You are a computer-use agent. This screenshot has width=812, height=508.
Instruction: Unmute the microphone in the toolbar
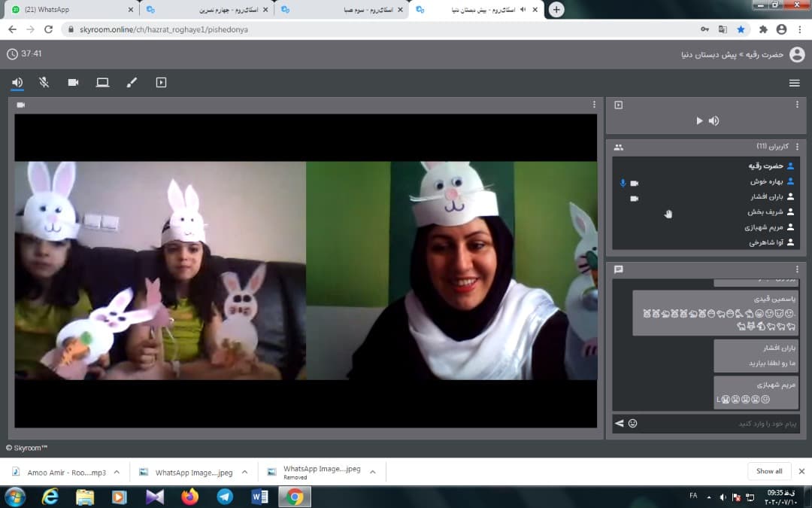[x=44, y=83]
